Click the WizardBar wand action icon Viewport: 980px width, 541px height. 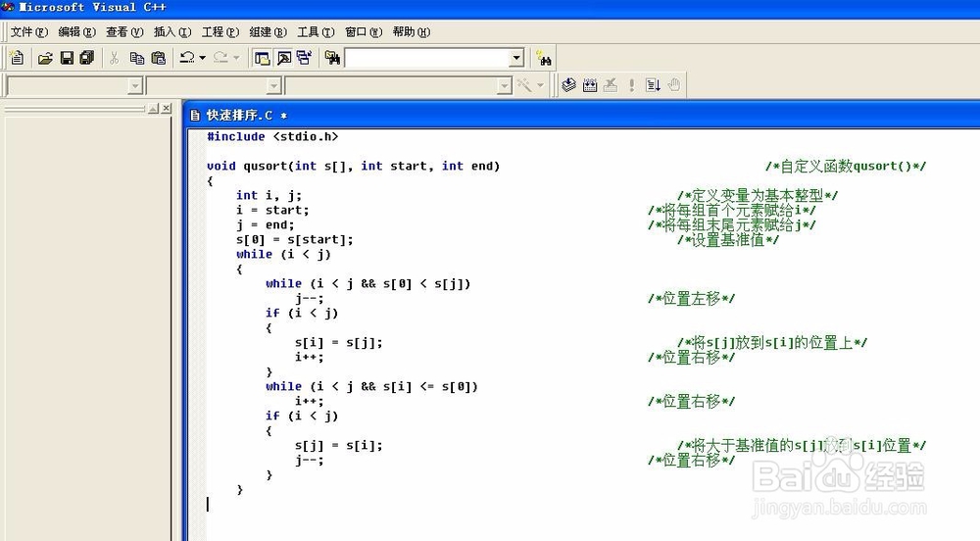coord(523,85)
